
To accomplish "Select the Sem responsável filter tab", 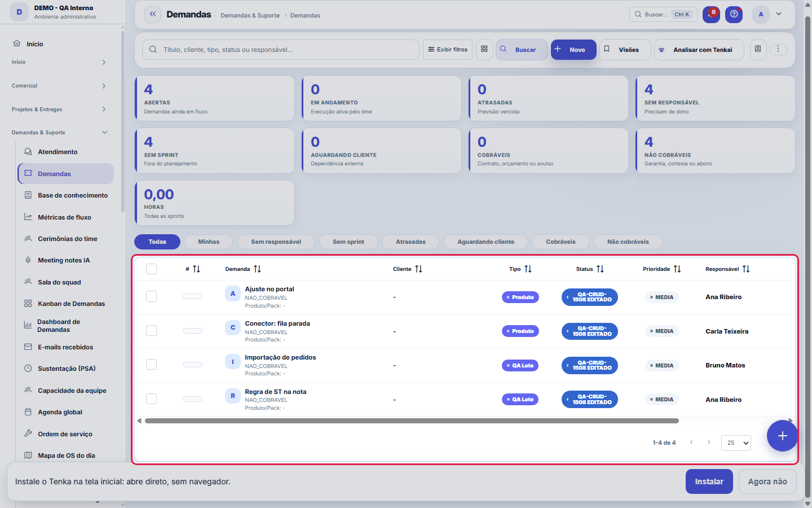I will [276, 242].
